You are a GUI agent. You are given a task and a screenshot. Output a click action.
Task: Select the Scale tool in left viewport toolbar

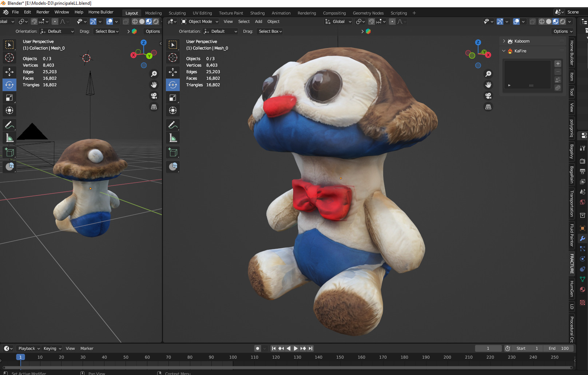9,98
